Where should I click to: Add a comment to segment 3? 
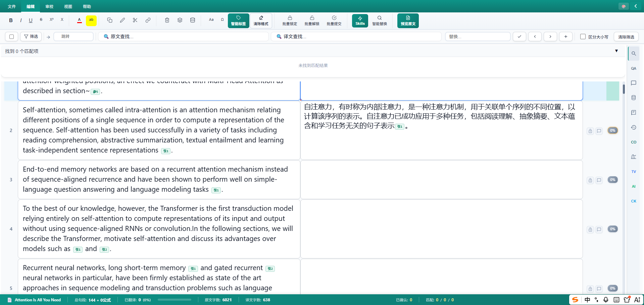point(599,180)
